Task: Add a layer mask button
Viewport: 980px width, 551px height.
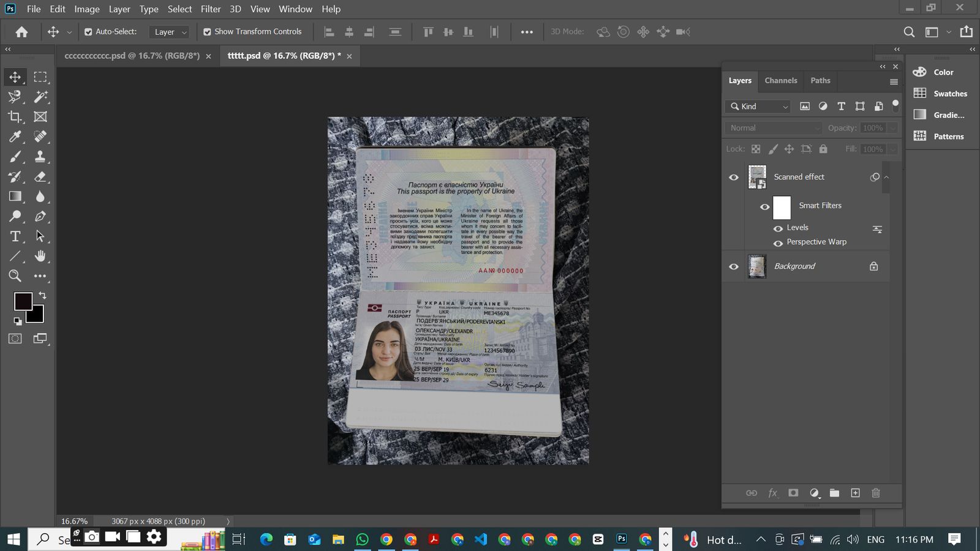Action: [793, 493]
